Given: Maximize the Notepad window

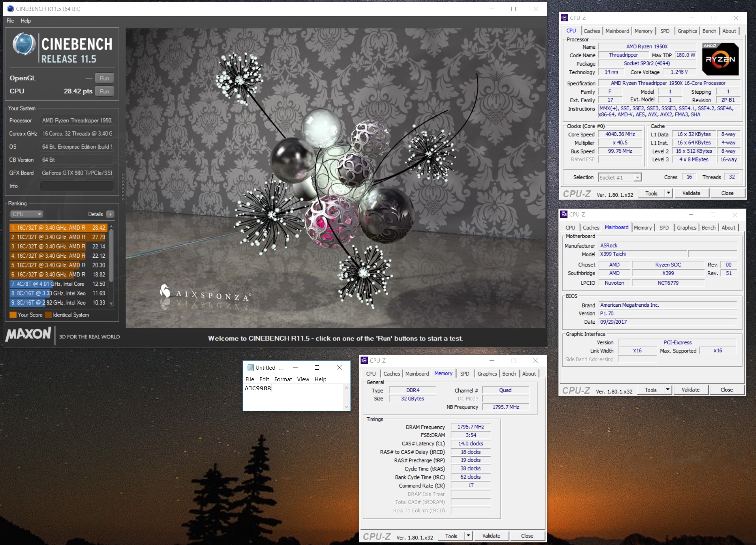Looking at the screenshot, I should click(x=317, y=367).
